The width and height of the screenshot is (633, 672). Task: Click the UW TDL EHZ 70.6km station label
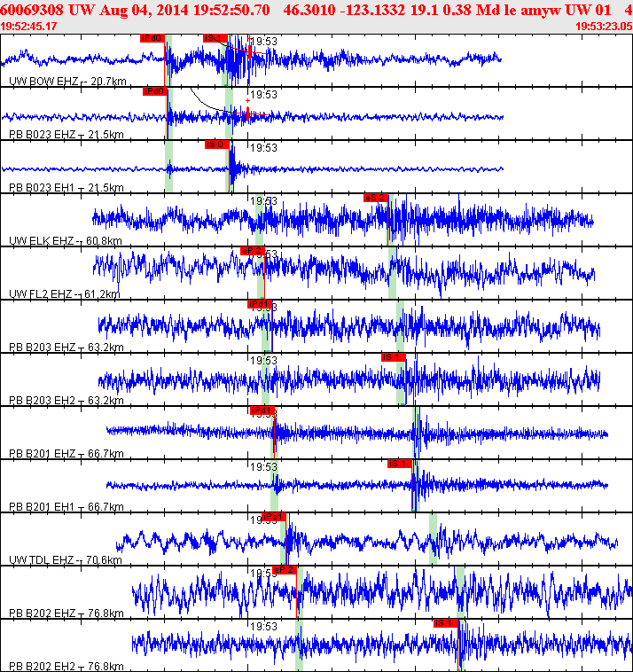point(66,559)
